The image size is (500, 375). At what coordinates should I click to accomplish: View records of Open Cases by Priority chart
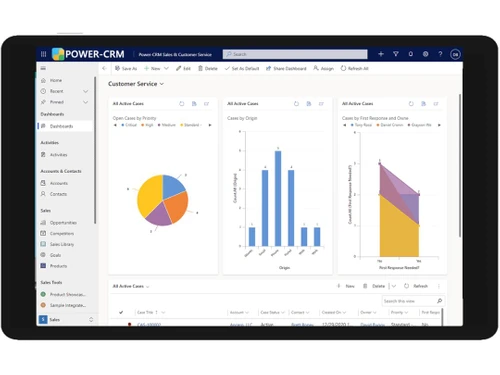point(194,104)
